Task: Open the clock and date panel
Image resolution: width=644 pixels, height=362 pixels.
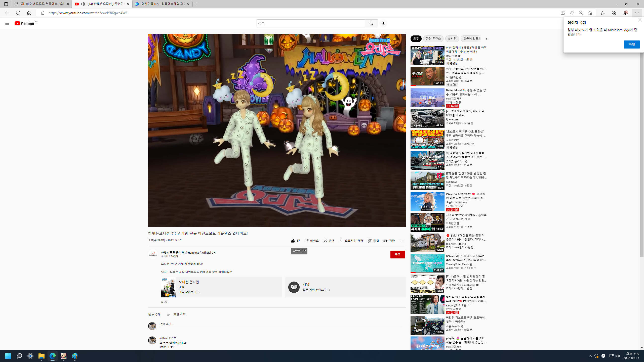Action: tap(631, 356)
